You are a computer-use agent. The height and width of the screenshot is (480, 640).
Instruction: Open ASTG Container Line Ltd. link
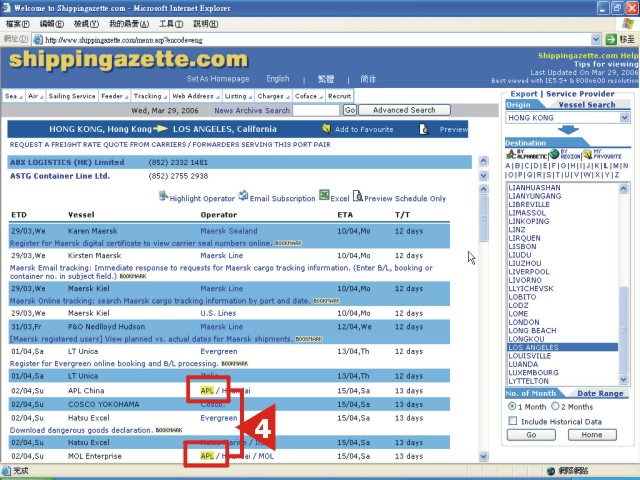pos(60,176)
